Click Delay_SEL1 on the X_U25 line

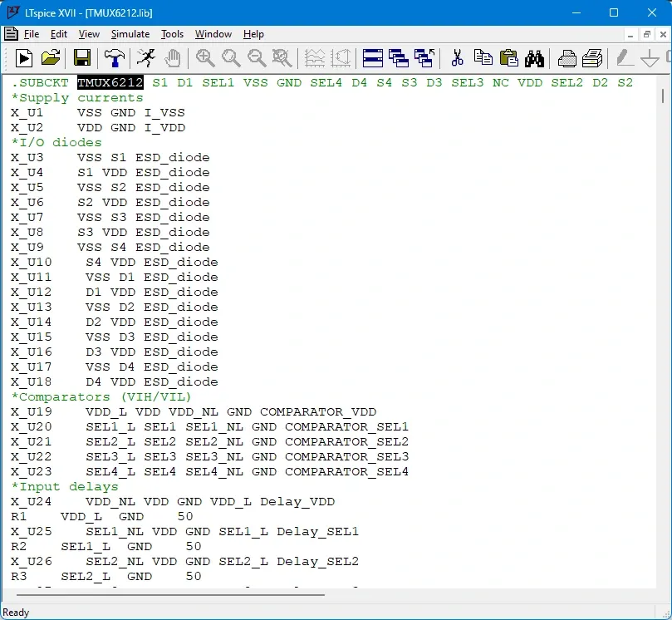click(x=317, y=531)
